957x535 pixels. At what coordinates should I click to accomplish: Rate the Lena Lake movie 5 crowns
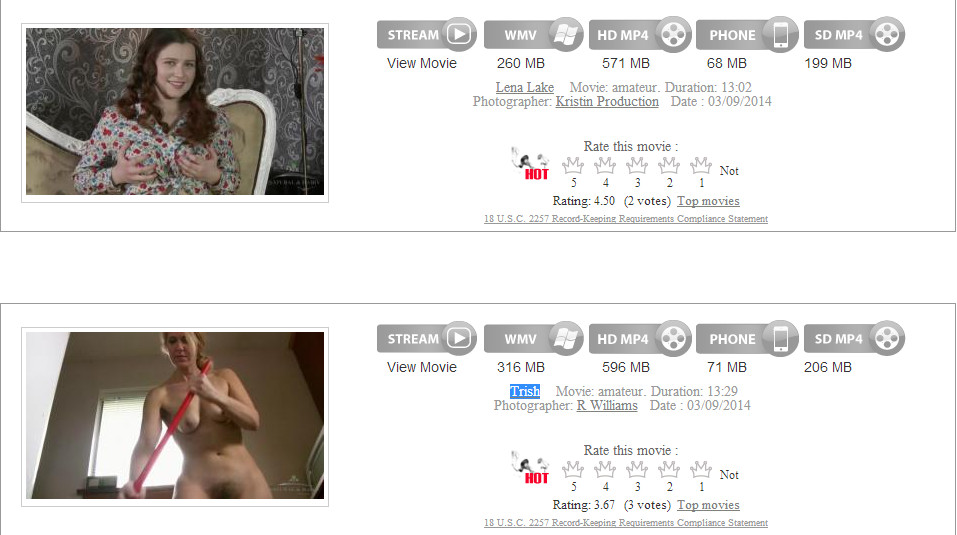573,165
